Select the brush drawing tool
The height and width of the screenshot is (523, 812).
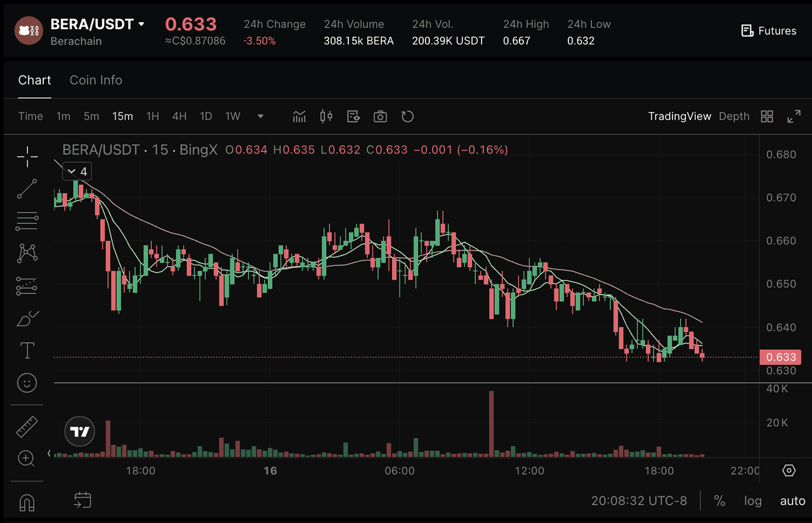coord(27,318)
